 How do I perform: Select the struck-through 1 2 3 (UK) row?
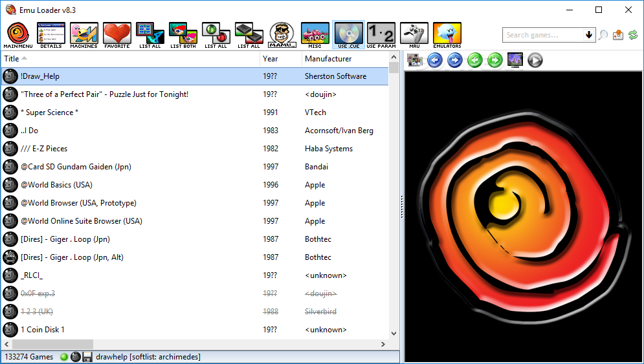195,312
